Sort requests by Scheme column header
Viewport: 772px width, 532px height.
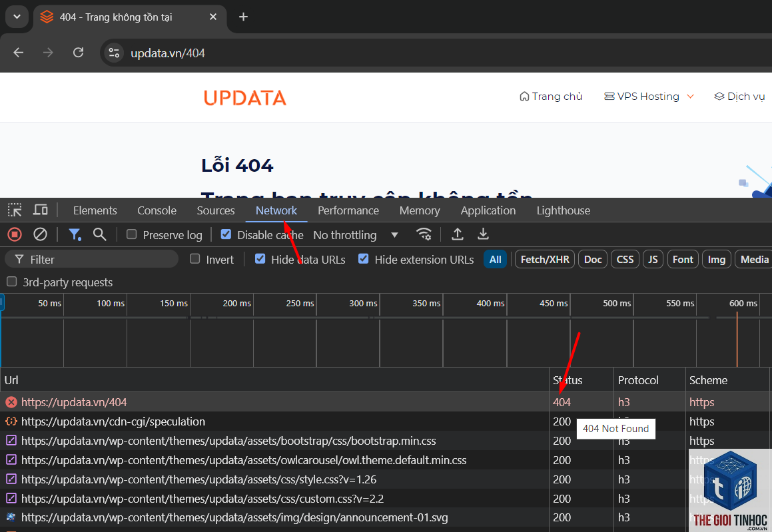(727, 380)
